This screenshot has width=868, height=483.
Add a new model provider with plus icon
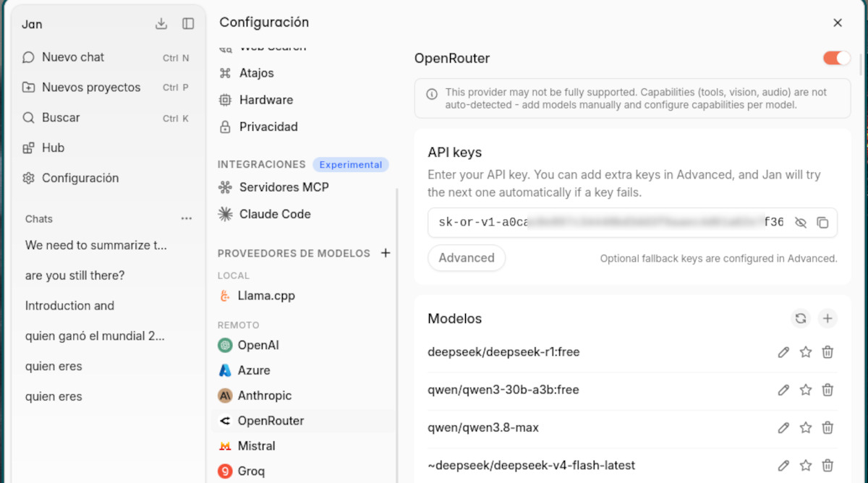pyautogui.click(x=386, y=253)
